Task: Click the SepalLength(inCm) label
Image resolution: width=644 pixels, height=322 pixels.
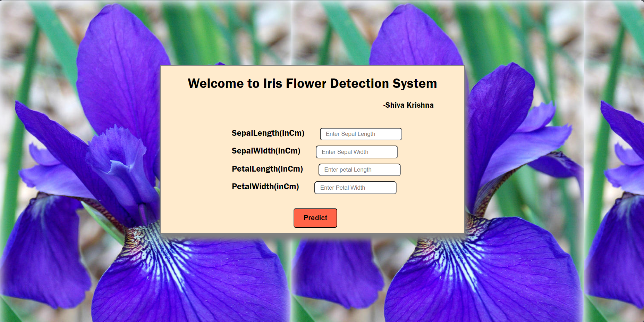Action: pyautogui.click(x=268, y=133)
